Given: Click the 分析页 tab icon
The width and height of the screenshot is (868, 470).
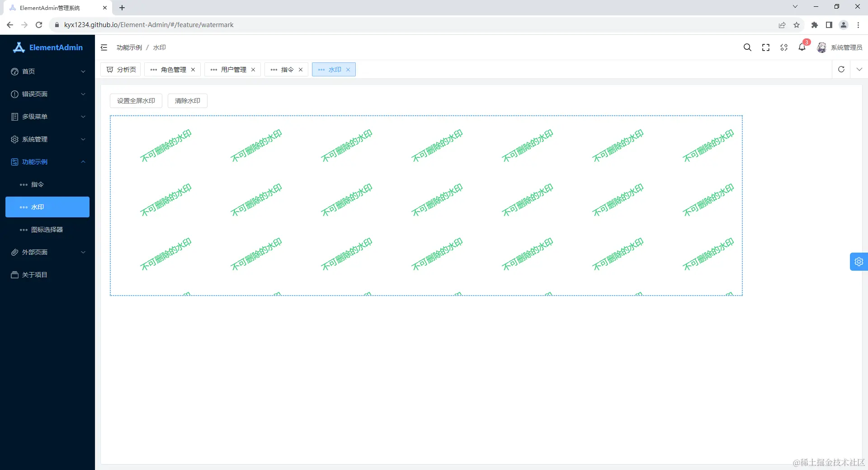Looking at the screenshot, I should 110,70.
